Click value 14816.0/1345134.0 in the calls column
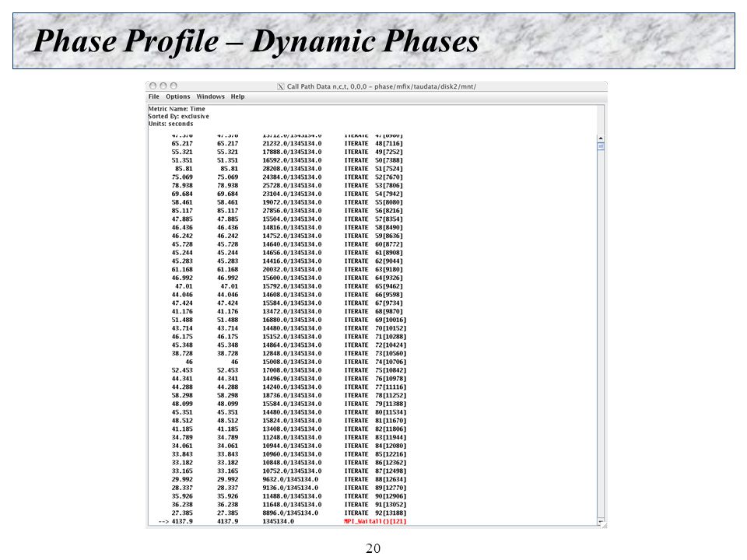 click(x=292, y=228)
